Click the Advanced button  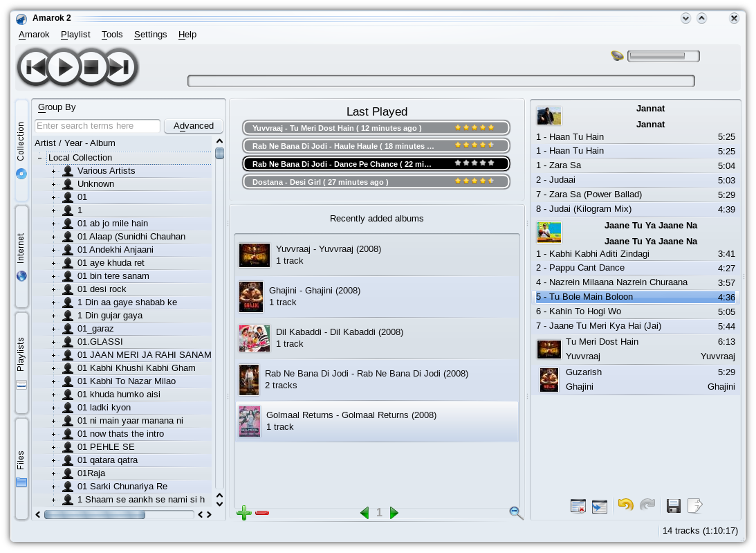194,126
